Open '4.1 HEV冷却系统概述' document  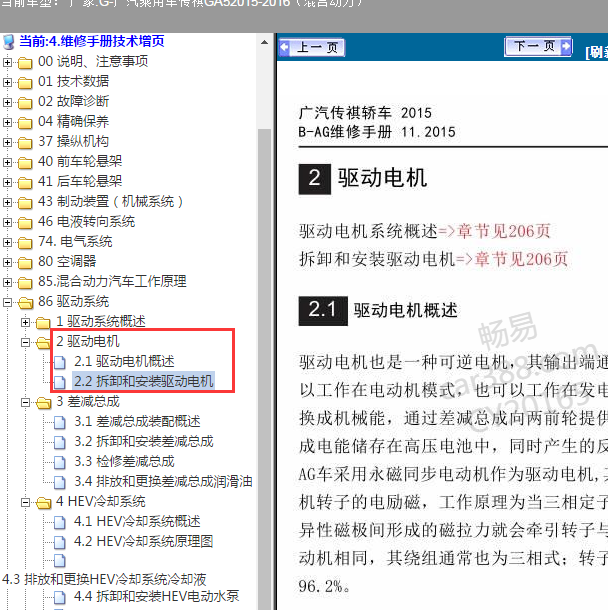pyautogui.click(x=137, y=521)
